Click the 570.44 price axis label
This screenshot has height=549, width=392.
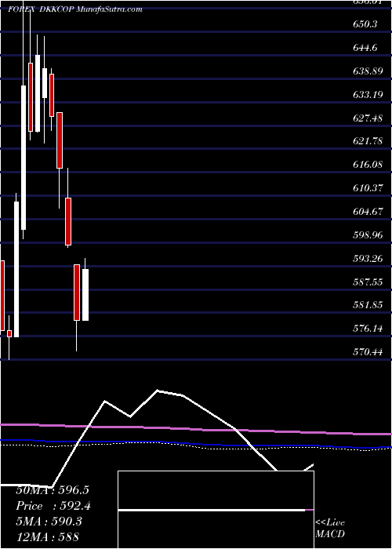point(368,352)
